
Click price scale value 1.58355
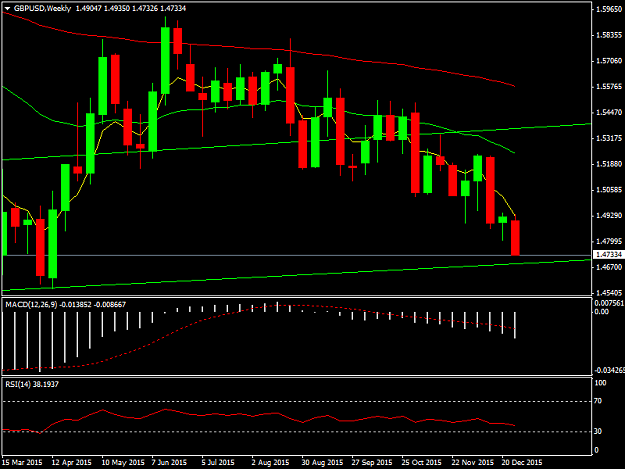(x=609, y=35)
